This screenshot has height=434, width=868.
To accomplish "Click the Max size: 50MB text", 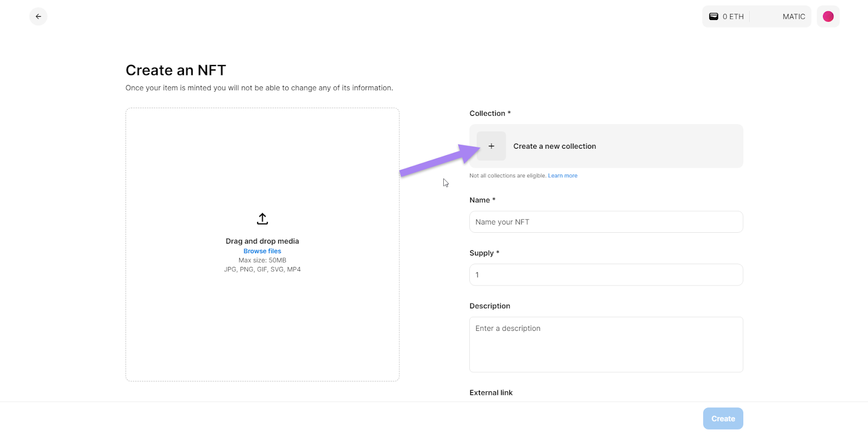I will [262, 260].
